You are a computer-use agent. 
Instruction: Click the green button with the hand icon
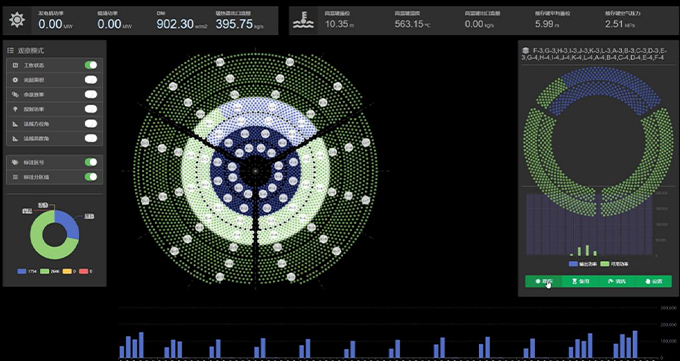(654, 281)
